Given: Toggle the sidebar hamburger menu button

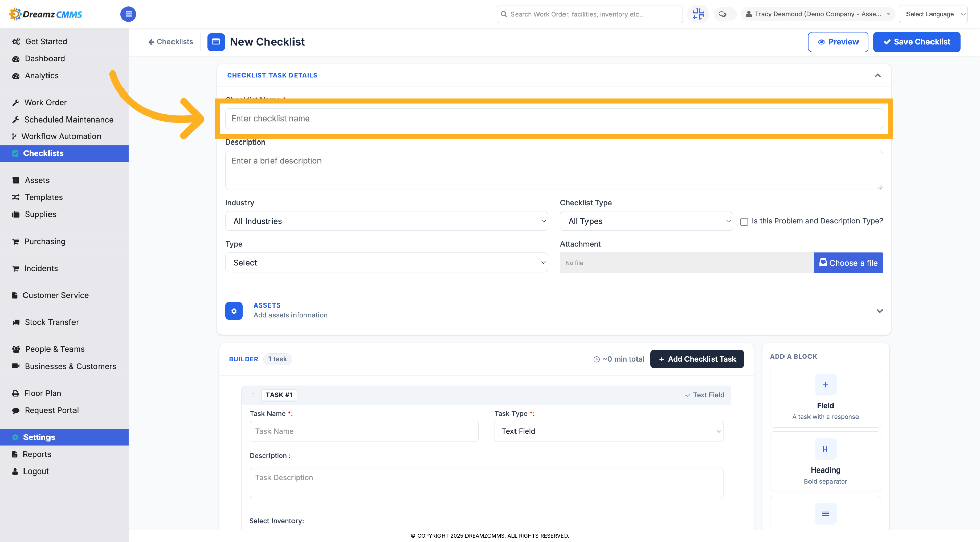Looking at the screenshot, I should coord(128,14).
